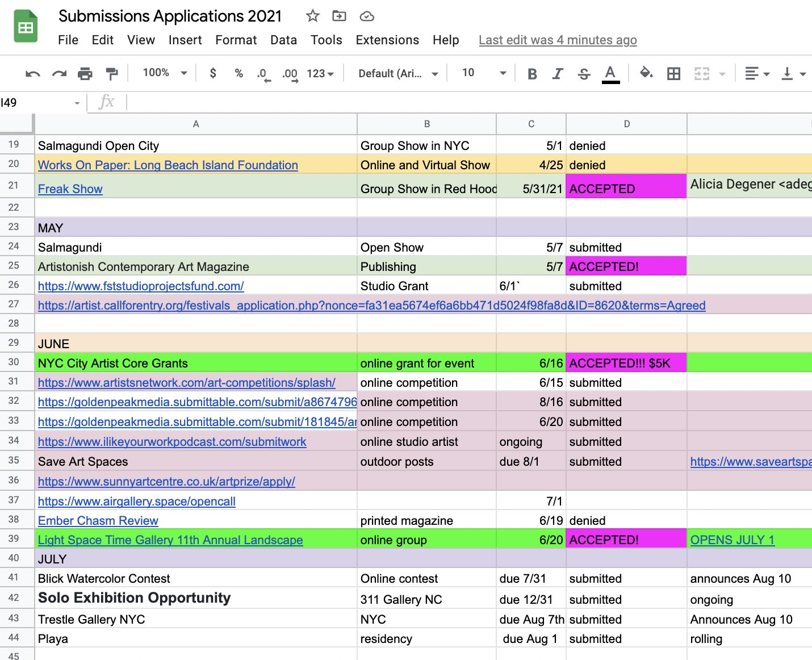Expand the Name Box I49 dropdown

[77, 103]
